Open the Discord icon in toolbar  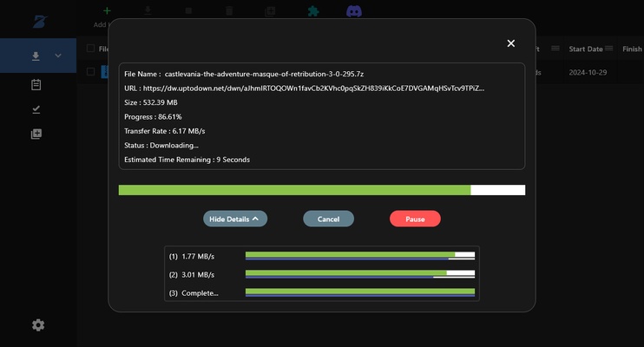tap(354, 11)
